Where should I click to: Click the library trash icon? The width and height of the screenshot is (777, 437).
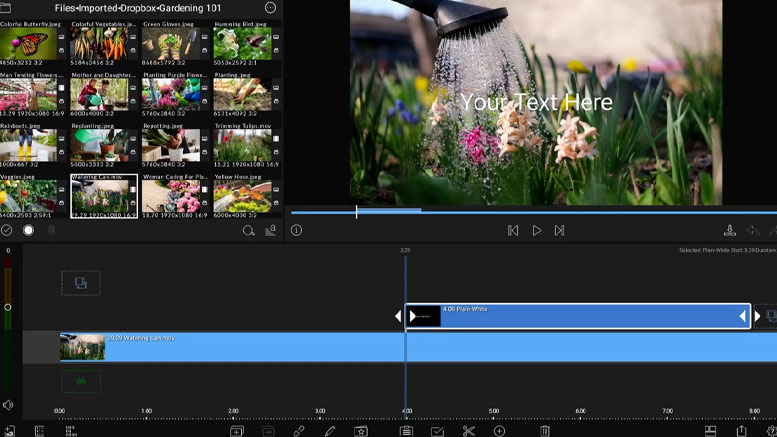pos(52,230)
